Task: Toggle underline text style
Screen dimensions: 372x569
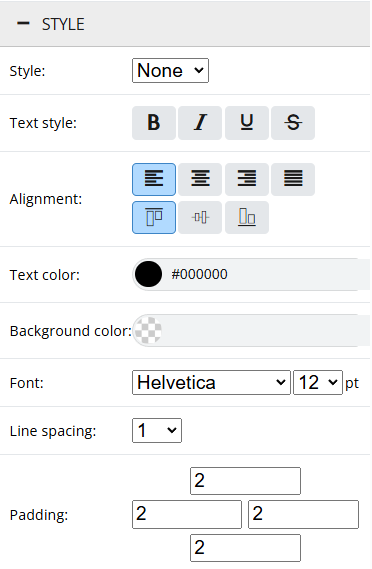Action: (x=247, y=123)
